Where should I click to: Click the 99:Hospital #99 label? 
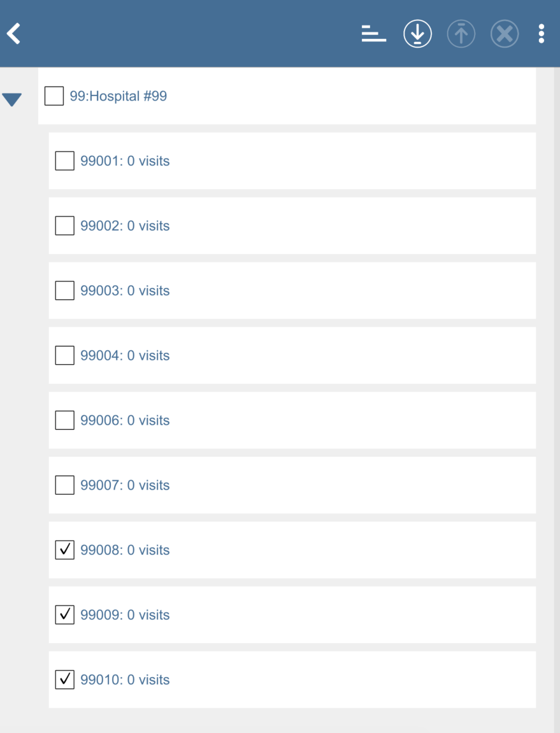tap(118, 96)
